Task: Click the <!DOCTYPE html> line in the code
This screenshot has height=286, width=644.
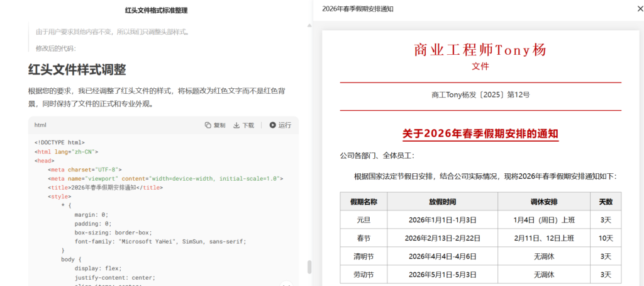Action: (59, 142)
